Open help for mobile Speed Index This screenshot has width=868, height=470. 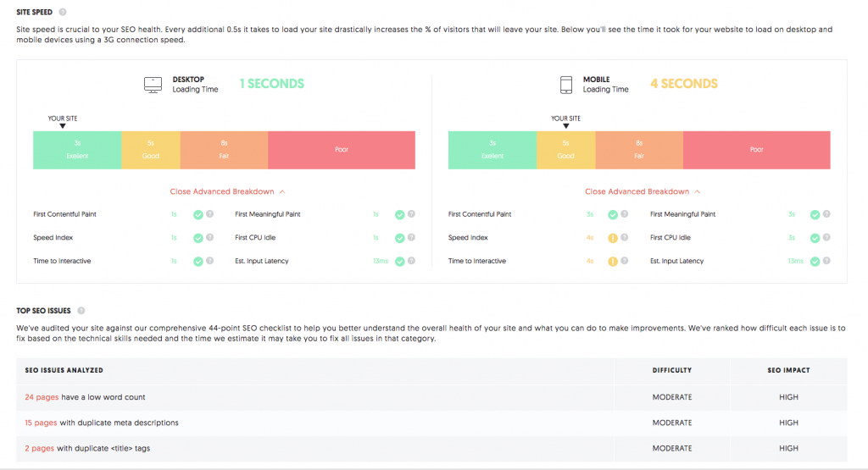click(x=625, y=237)
